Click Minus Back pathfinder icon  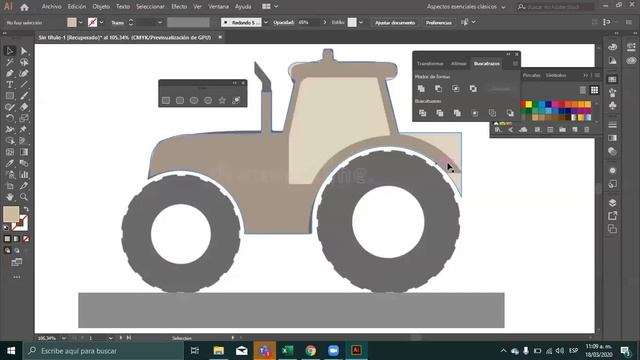(x=510, y=113)
